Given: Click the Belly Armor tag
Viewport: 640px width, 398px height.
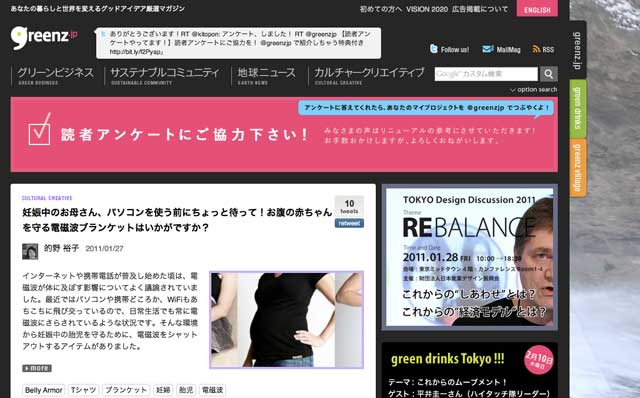Looking at the screenshot, I should click(44, 390).
